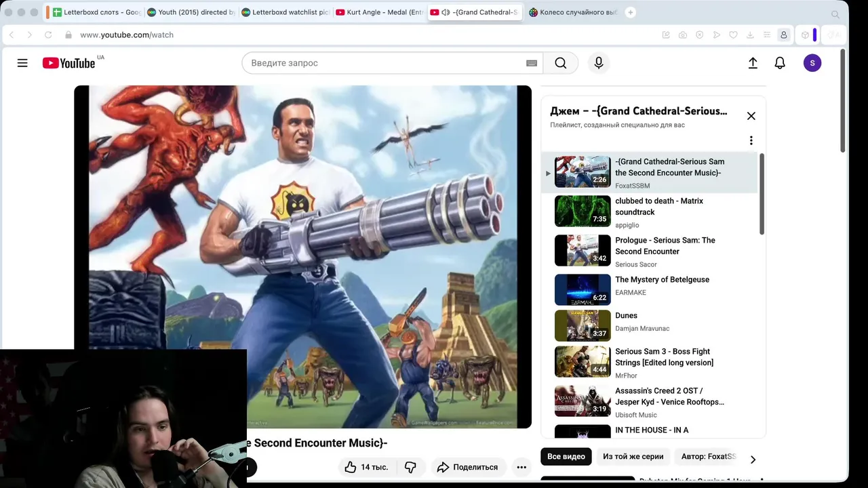
Task: Click Dunes video thumbnail
Action: 583,326
